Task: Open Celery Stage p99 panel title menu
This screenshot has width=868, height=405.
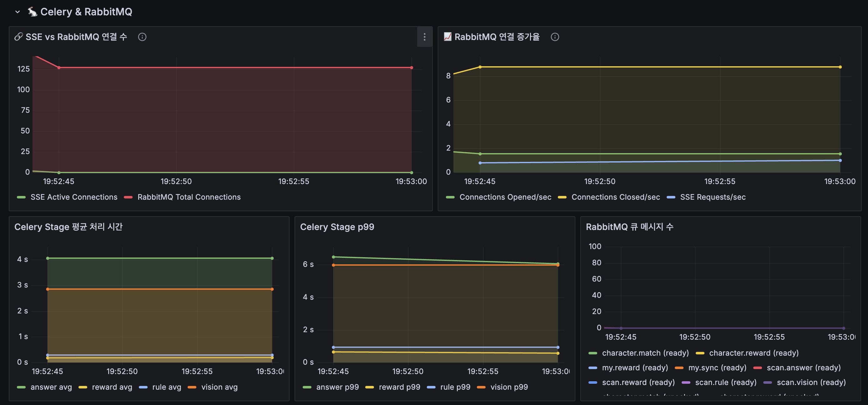Action: coord(337,227)
